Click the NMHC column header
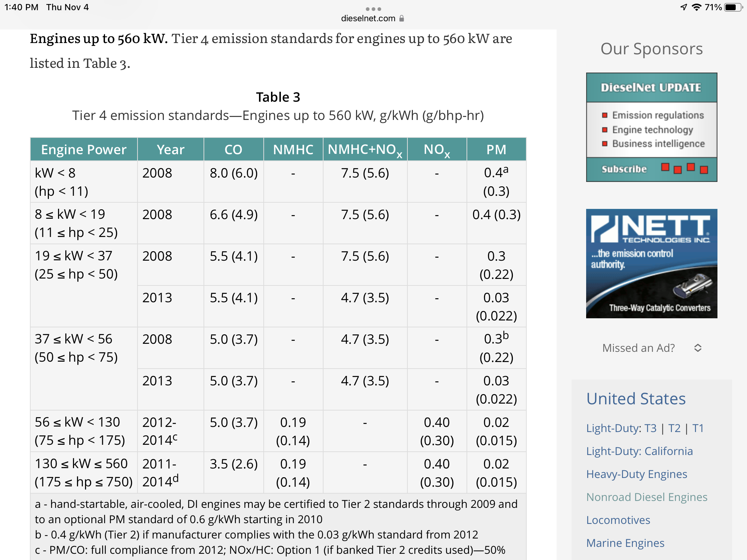Image resolution: width=747 pixels, height=560 pixels. [293, 149]
